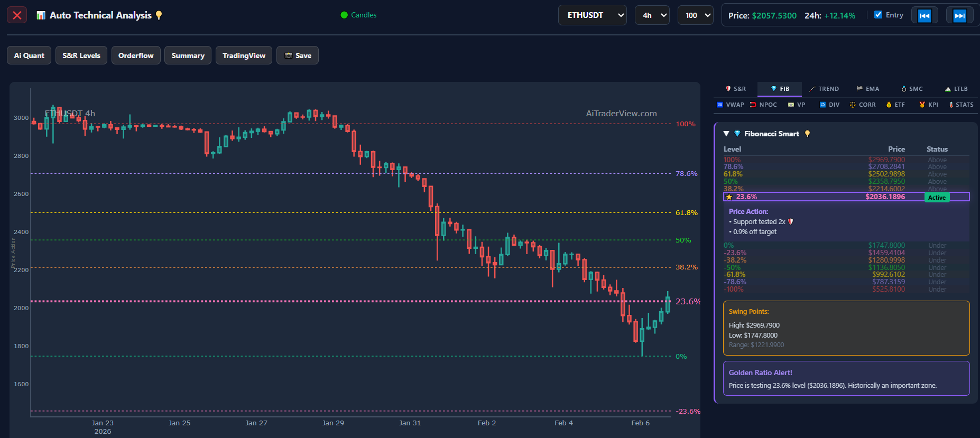Image resolution: width=980 pixels, height=438 pixels.
Task: Switch to the S&R tab
Action: 735,89
